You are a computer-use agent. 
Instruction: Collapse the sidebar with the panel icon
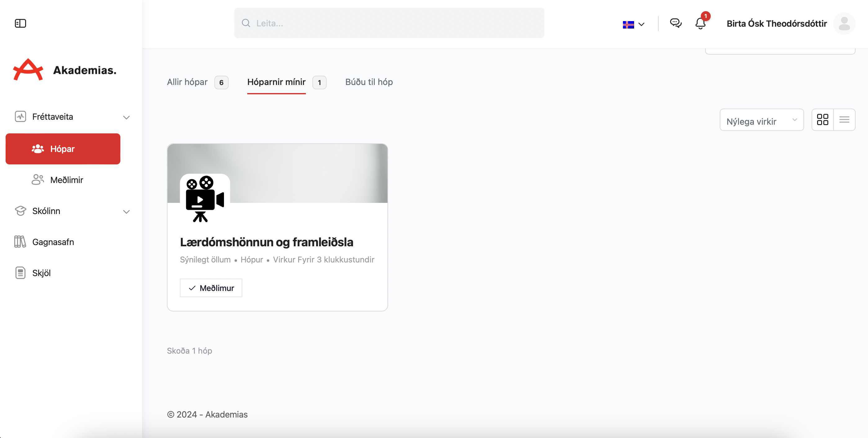coord(20,23)
